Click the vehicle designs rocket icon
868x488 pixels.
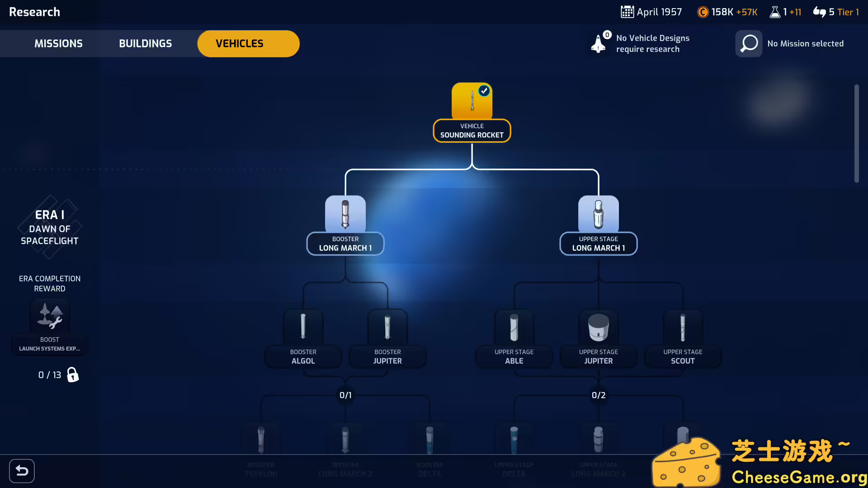[599, 44]
